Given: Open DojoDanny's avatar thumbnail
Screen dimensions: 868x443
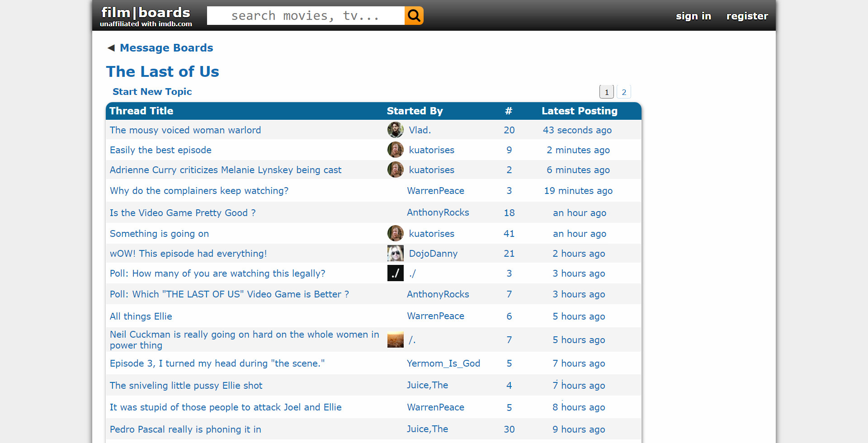Looking at the screenshot, I should coord(395,254).
